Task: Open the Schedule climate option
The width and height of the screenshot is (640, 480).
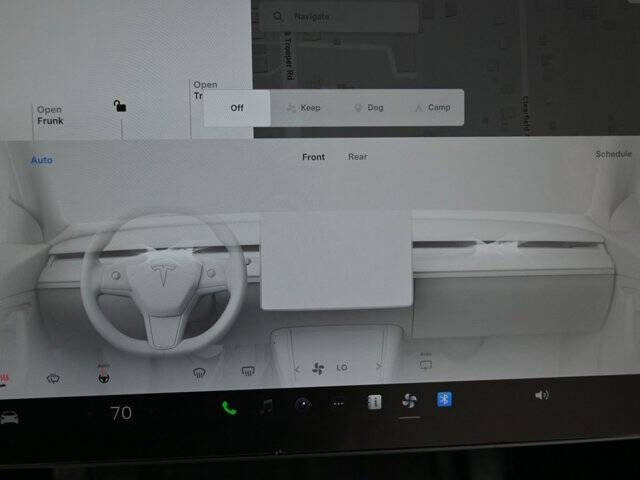Action: coord(613,154)
